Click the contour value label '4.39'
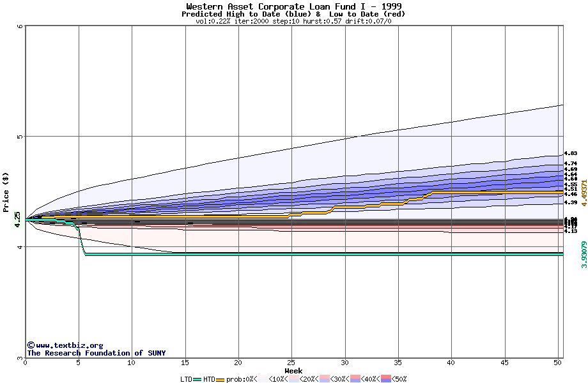 click(x=571, y=202)
